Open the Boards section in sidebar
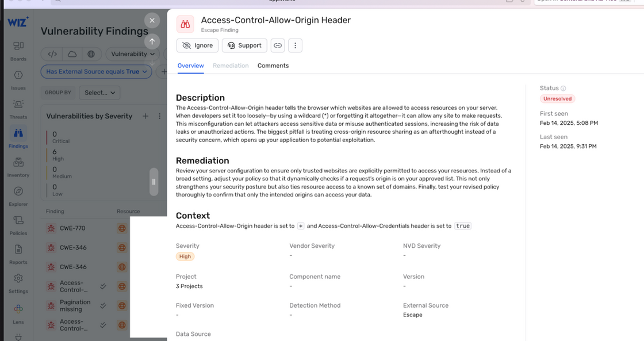This screenshot has height=341, width=644. 18,51
